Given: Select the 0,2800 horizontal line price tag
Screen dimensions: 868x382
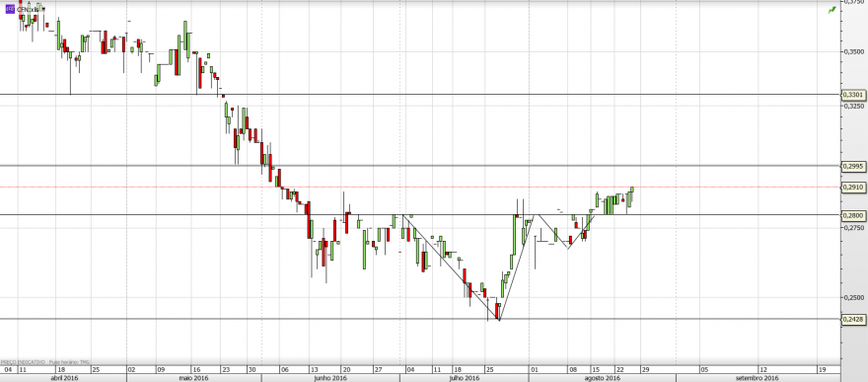Looking at the screenshot, I should pos(852,215).
